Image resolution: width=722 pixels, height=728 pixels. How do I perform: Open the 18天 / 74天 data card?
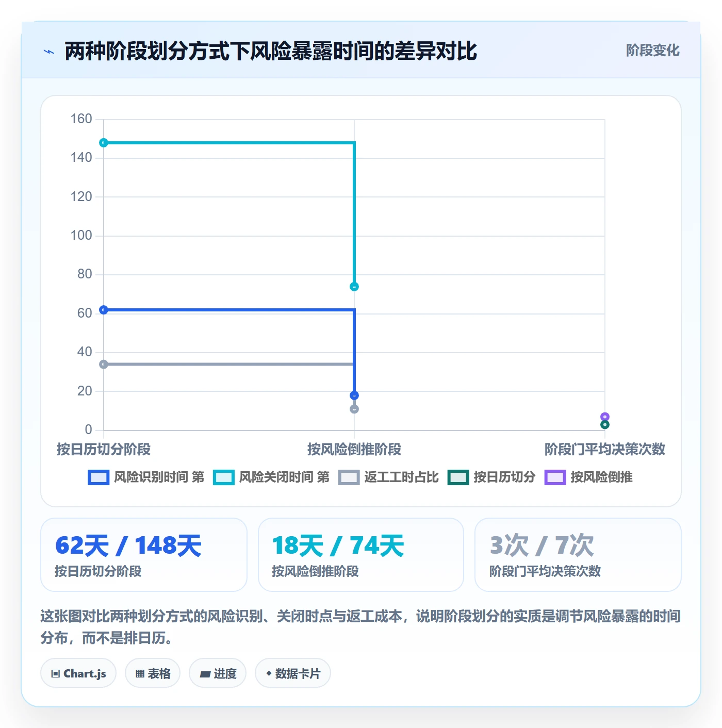click(x=361, y=555)
